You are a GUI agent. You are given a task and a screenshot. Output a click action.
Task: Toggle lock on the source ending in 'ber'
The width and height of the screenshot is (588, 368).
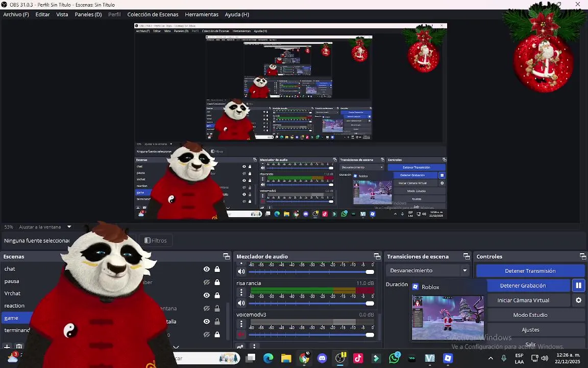pyautogui.click(x=217, y=282)
